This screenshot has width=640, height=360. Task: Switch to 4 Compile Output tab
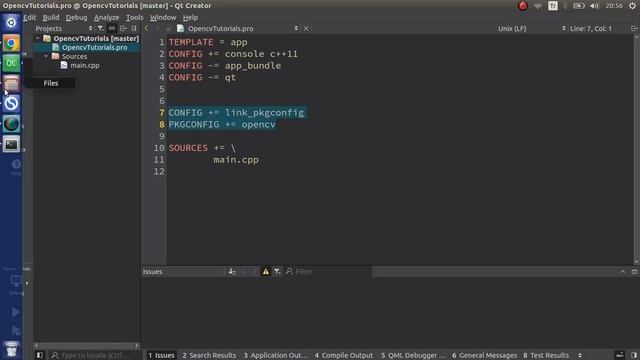pyautogui.click(x=344, y=356)
